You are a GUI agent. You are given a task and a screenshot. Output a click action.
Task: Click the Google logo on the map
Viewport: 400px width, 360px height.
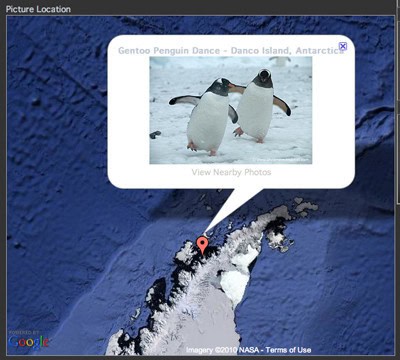[29, 342]
